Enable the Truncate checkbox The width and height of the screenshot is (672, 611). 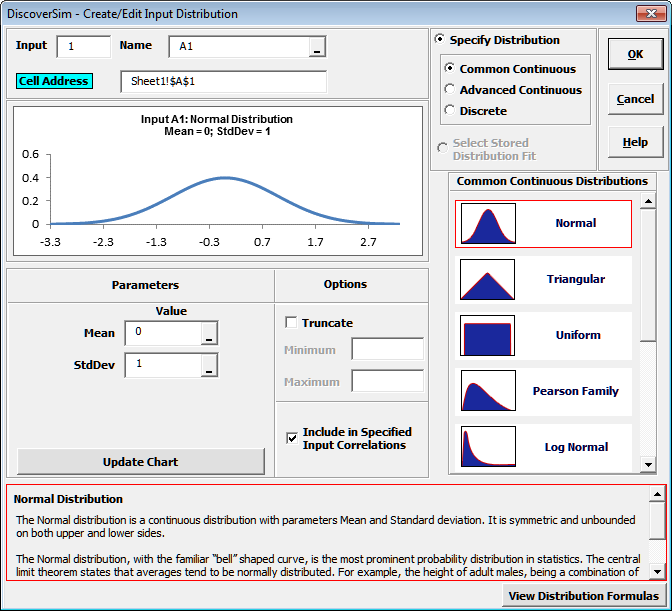292,323
